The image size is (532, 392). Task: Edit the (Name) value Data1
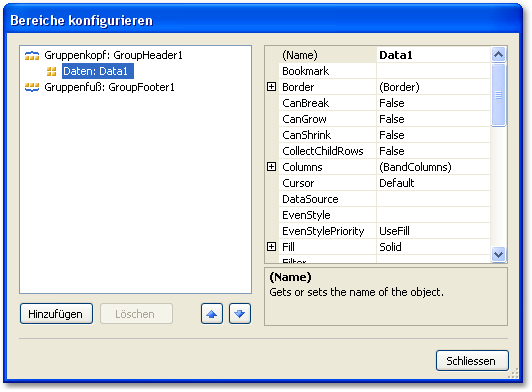pos(433,55)
